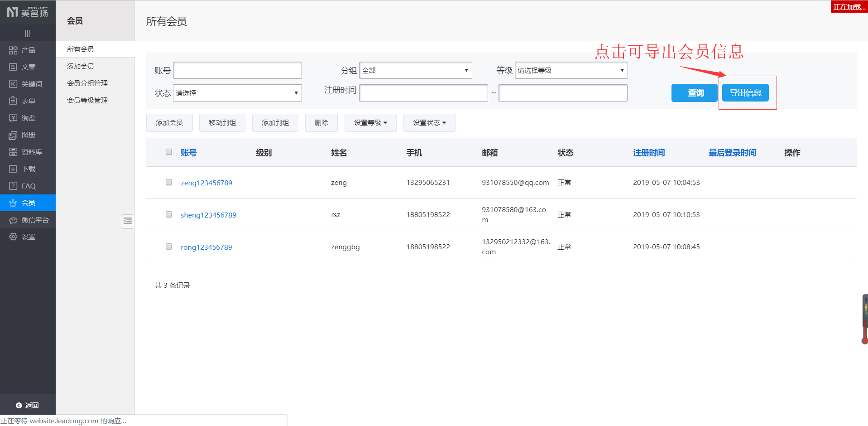The width and height of the screenshot is (868, 426).
Task: Expand the 等级 level dropdown
Action: point(571,70)
